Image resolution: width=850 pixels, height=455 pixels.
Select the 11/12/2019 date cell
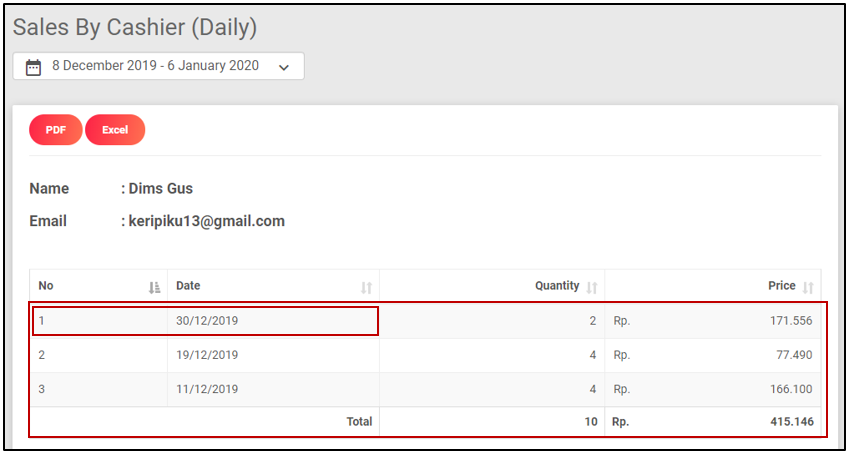207,389
